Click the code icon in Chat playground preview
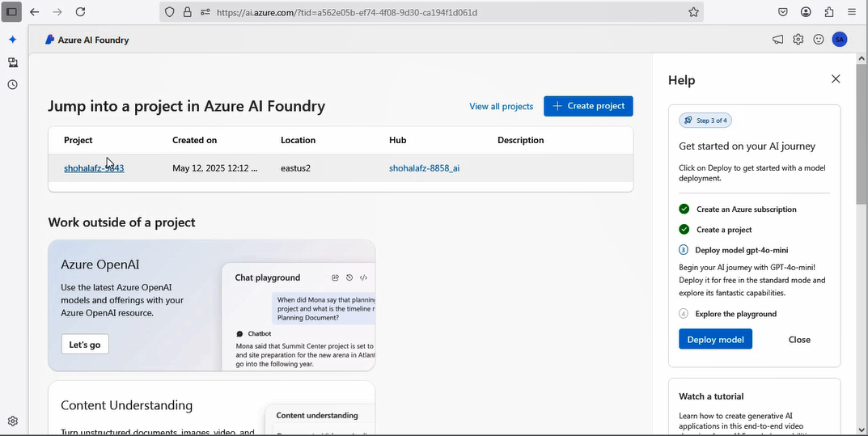Image resolution: width=868 pixels, height=436 pixels. pyautogui.click(x=364, y=277)
